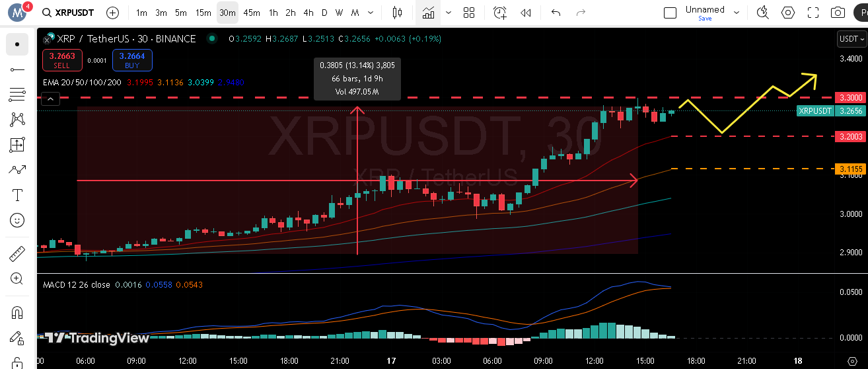This screenshot has width=868, height=369.
Task: Select the Text annotation tool
Action: coord(17,195)
